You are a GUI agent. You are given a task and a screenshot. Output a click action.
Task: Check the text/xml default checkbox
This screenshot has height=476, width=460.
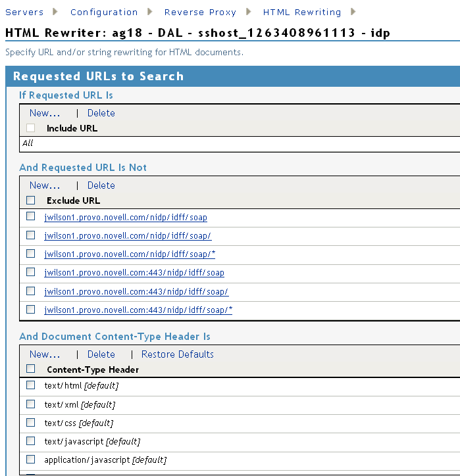point(30,404)
